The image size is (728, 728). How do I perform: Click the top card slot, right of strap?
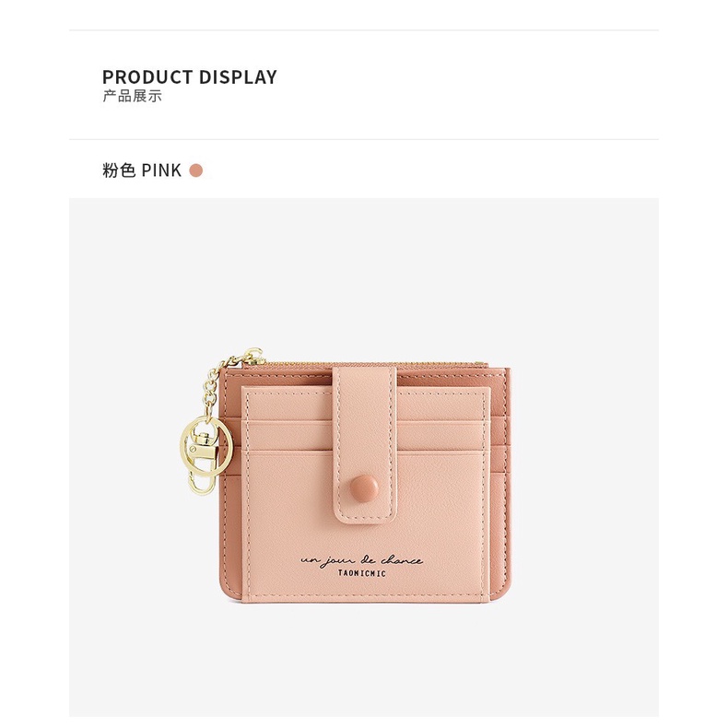point(443,404)
